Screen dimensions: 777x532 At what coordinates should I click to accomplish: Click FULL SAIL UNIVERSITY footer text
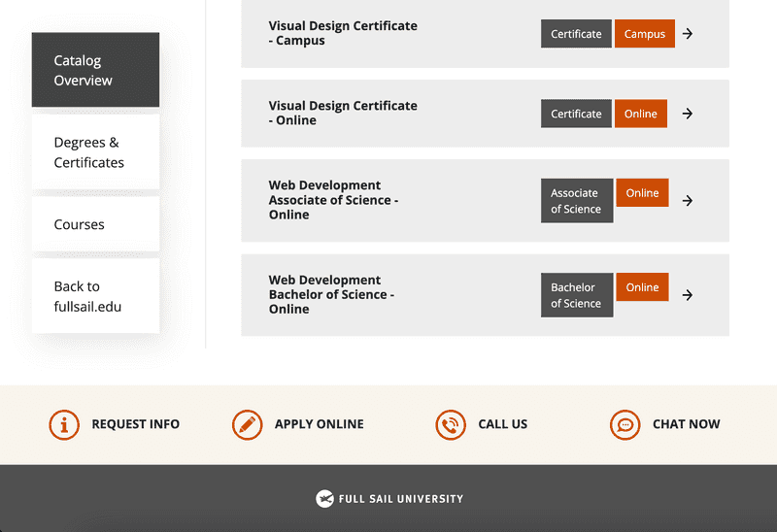coord(401,499)
